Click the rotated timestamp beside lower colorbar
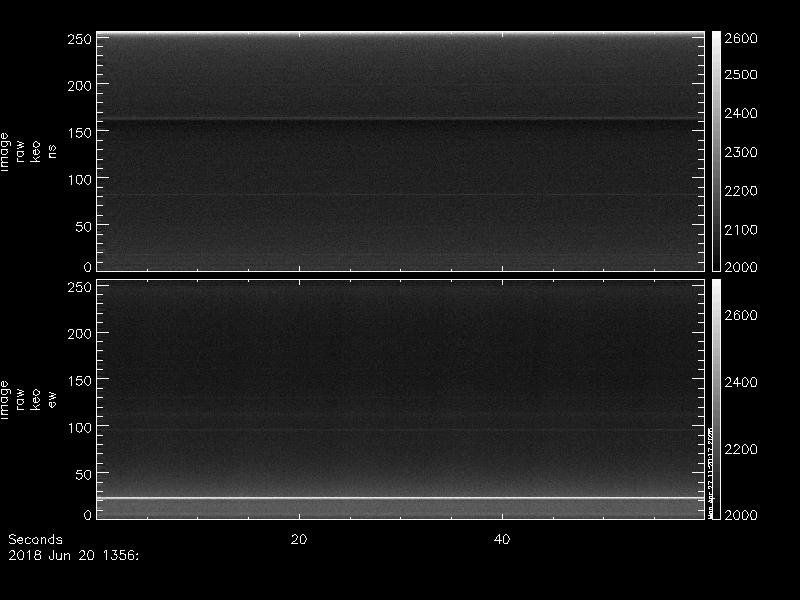The width and height of the screenshot is (800, 600). coord(710,473)
